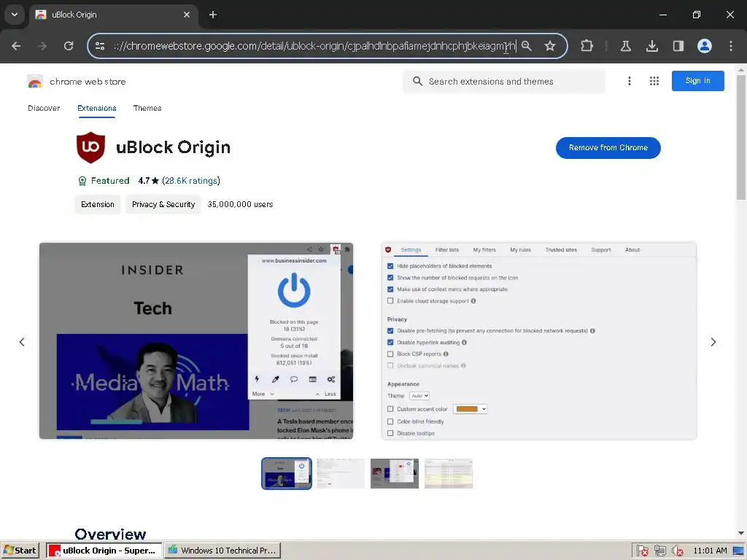Focus Search extensions and themes field

(504, 82)
